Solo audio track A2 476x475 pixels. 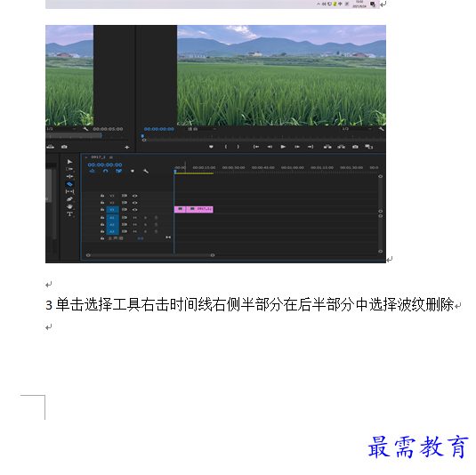[145, 224]
